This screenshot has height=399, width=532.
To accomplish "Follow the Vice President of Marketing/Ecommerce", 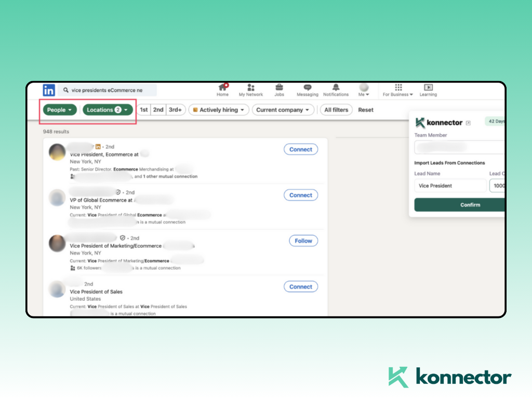I will click(x=303, y=241).
